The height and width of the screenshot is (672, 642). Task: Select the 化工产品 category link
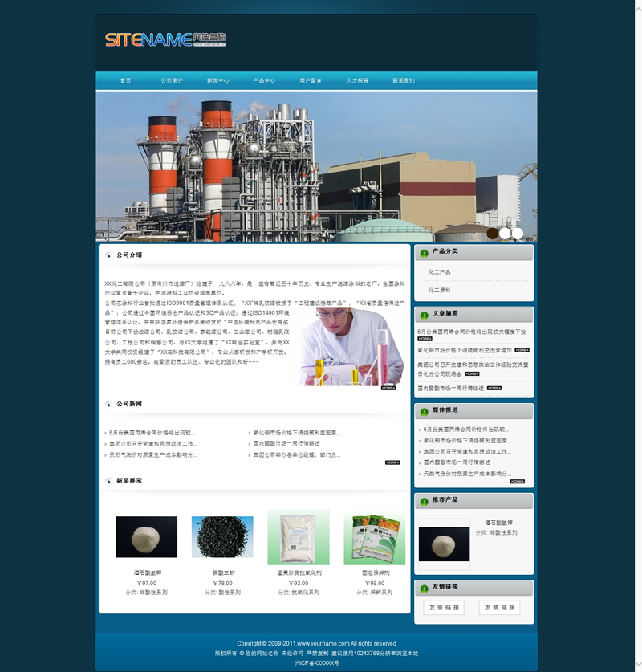coord(440,272)
